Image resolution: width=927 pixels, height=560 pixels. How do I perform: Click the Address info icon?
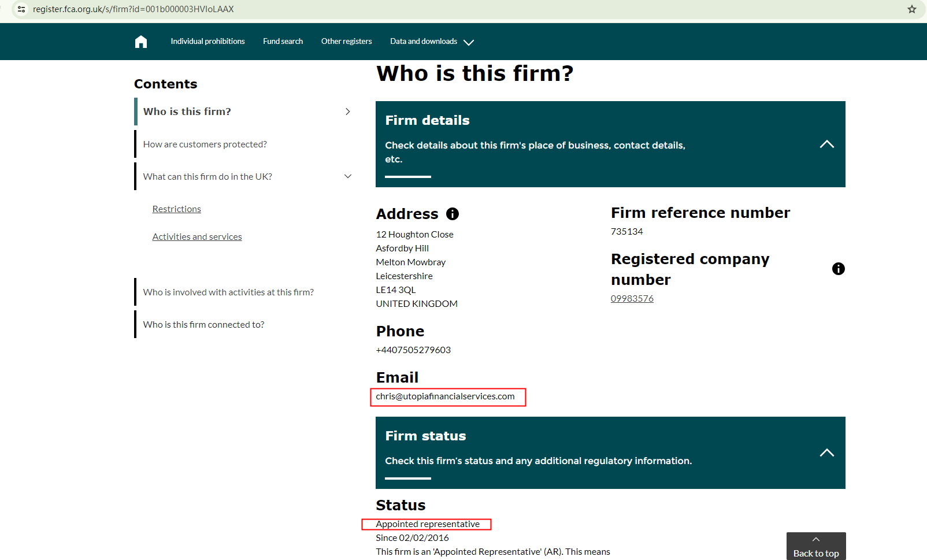(x=453, y=214)
